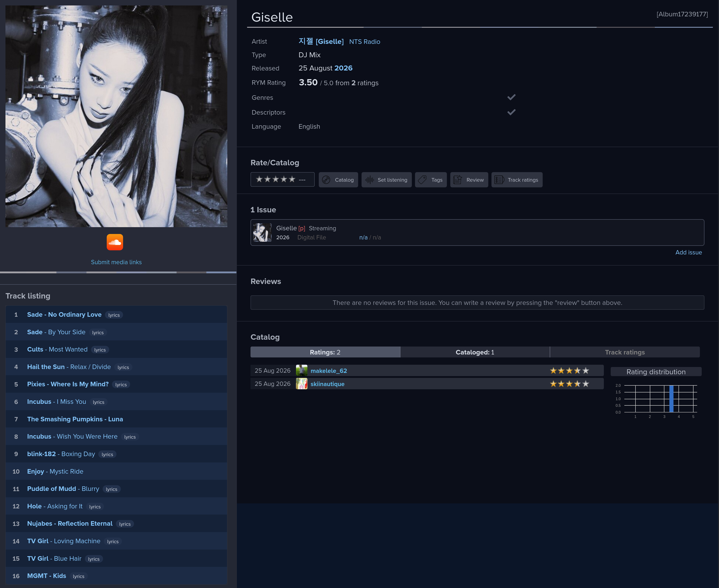This screenshot has height=588, width=719.
Task: Open the SoundCloud media link icon
Action: 115,242
